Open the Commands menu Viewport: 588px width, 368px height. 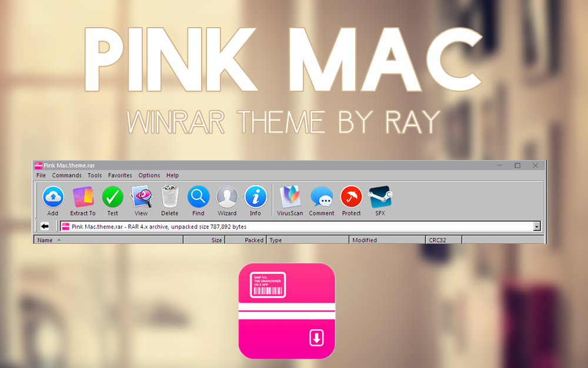[66, 175]
